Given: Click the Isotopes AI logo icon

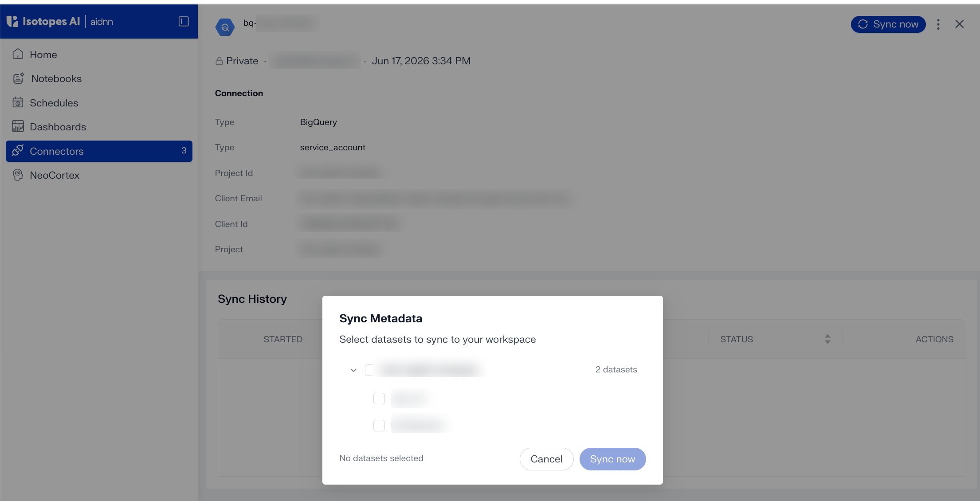Looking at the screenshot, I should coord(12,21).
